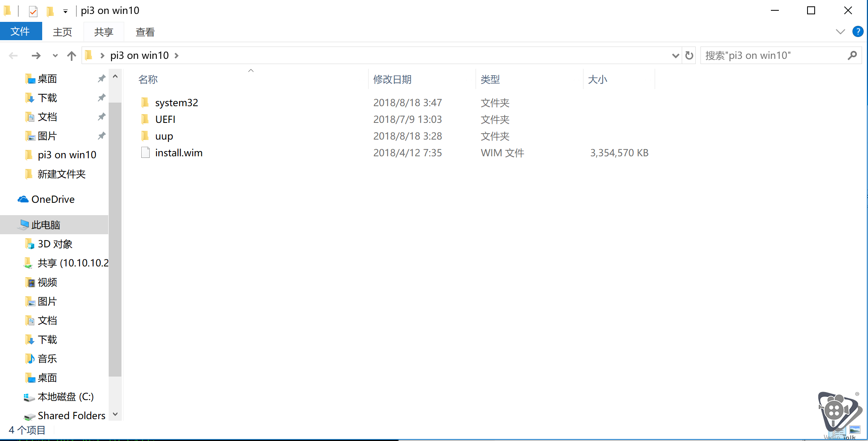Sort by the 修改日期 column header
Screen dimensions: 868x441
392,80
